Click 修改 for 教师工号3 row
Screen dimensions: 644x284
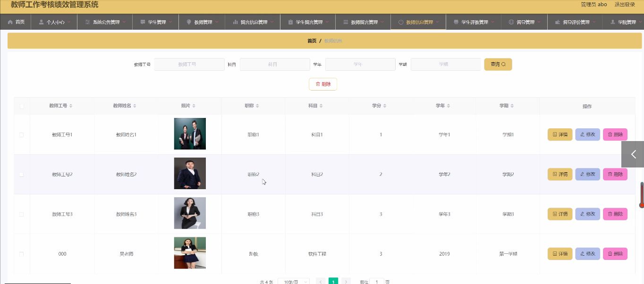click(587, 214)
